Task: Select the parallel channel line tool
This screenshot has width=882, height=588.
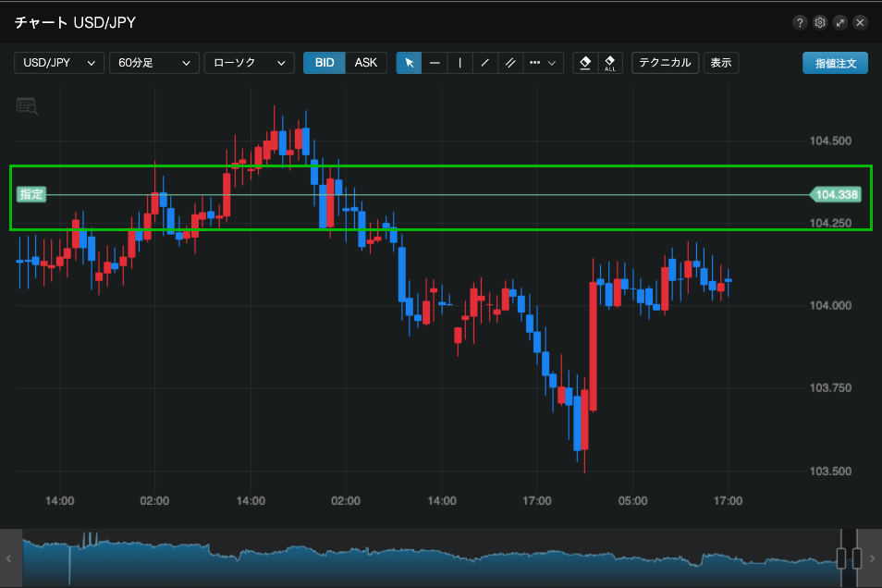Action: [x=509, y=63]
